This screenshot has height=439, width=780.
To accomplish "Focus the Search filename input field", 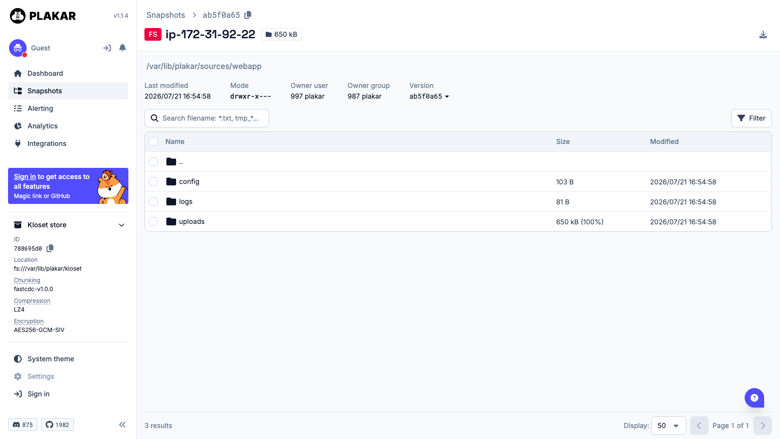I will [206, 118].
